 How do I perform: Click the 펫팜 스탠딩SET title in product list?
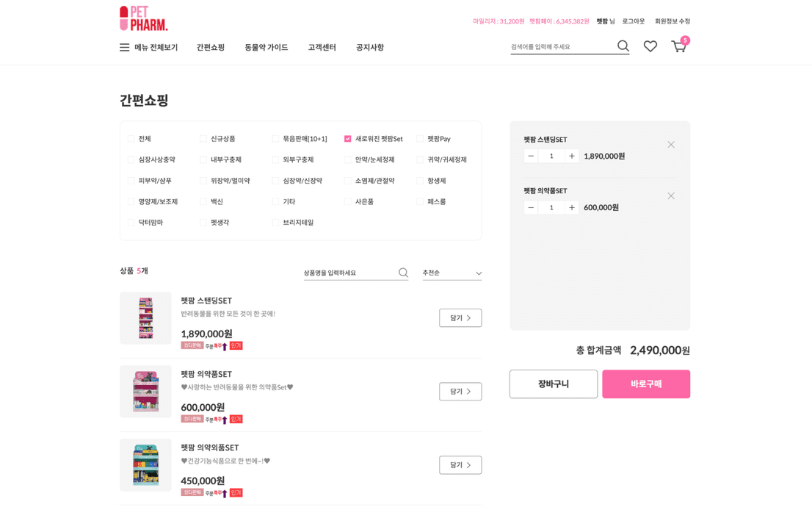pyautogui.click(x=206, y=301)
